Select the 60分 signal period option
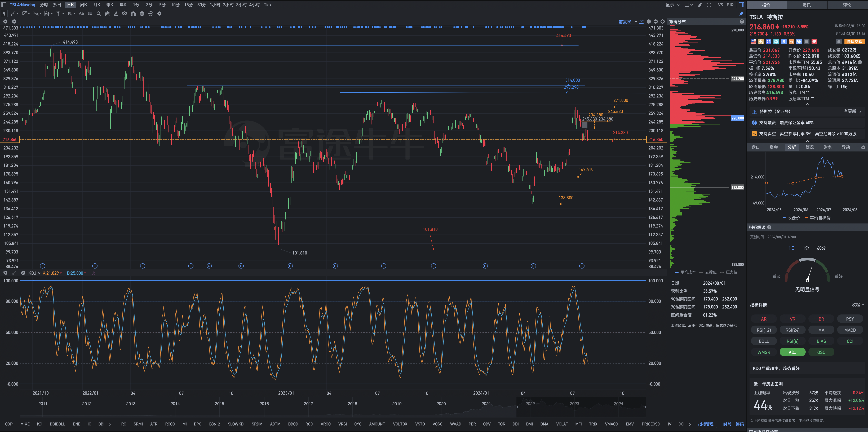Viewport: 868px width, 432px height. 821,248
